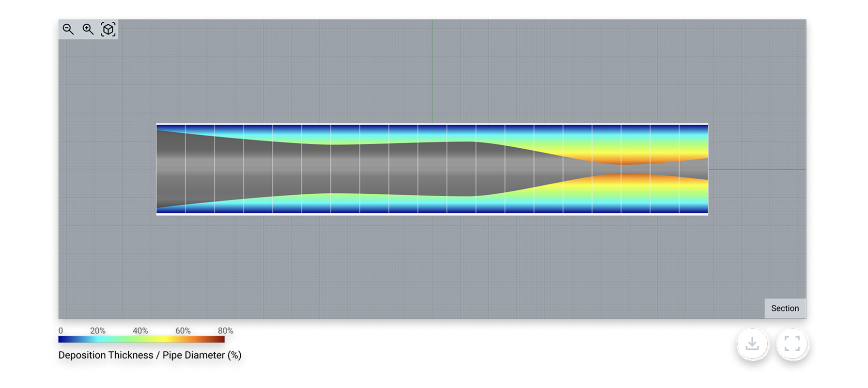Zoom in the viewport view
The image size is (868, 388).
click(88, 30)
